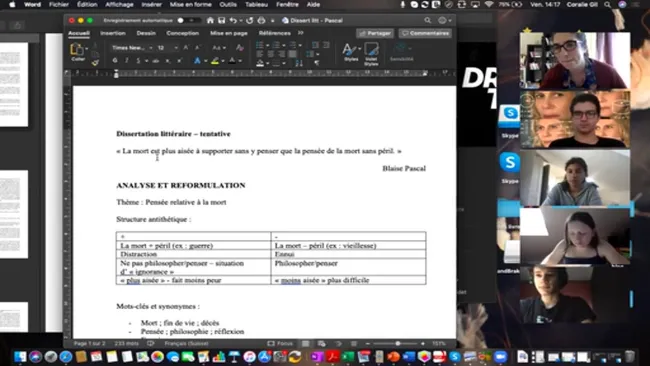Click the Partager button

point(375,33)
